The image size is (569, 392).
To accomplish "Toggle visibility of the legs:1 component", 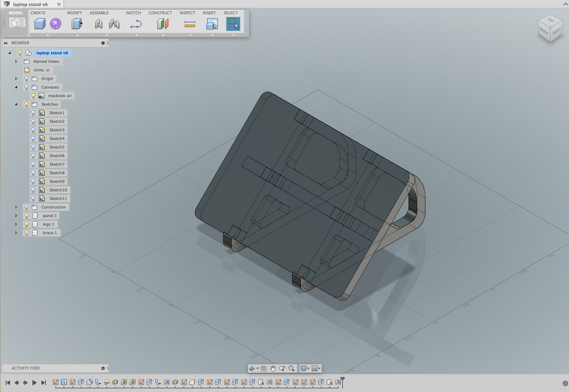I will click(26, 224).
